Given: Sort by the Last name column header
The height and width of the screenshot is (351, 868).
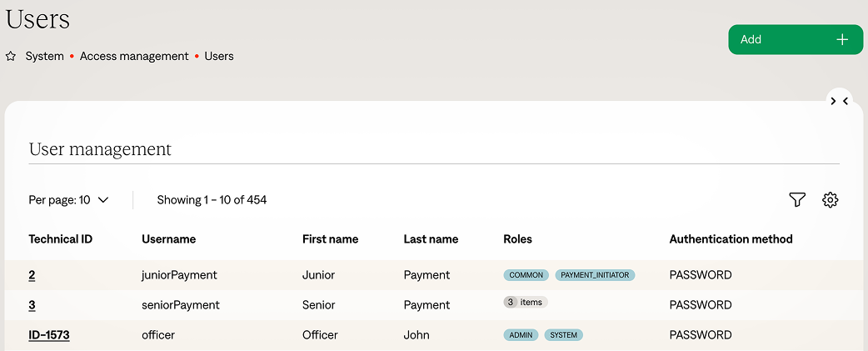Looking at the screenshot, I should pyautogui.click(x=431, y=239).
